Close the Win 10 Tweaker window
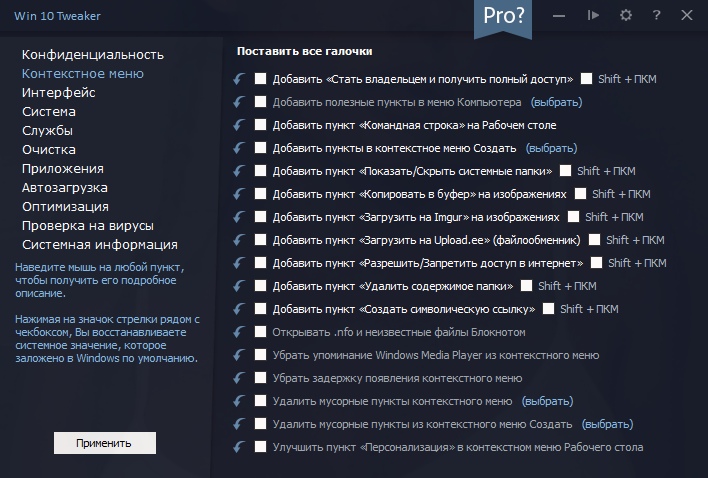Viewport: 708px width, 478px height. [687, 15]
